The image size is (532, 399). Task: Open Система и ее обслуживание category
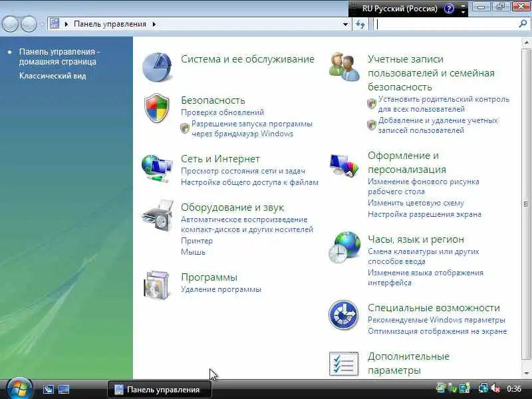click(247, 59)
